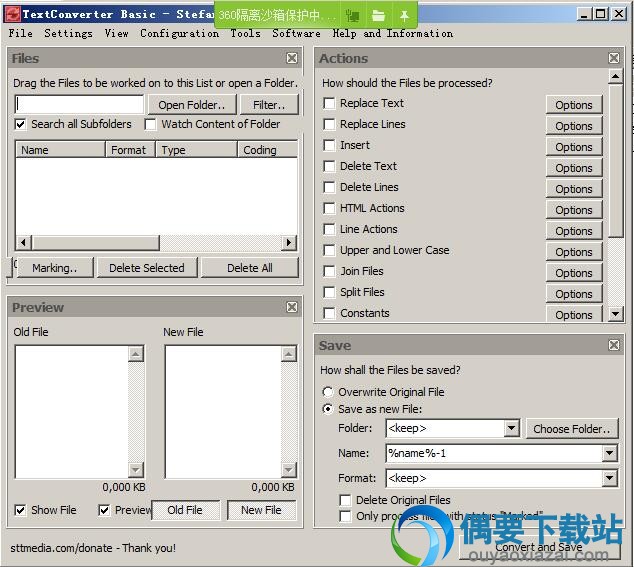Viewport: 634px width, 567px height.
Task: Select Overwrite Original File radio button
Action: pyautogui.click(x=328, y=392)
